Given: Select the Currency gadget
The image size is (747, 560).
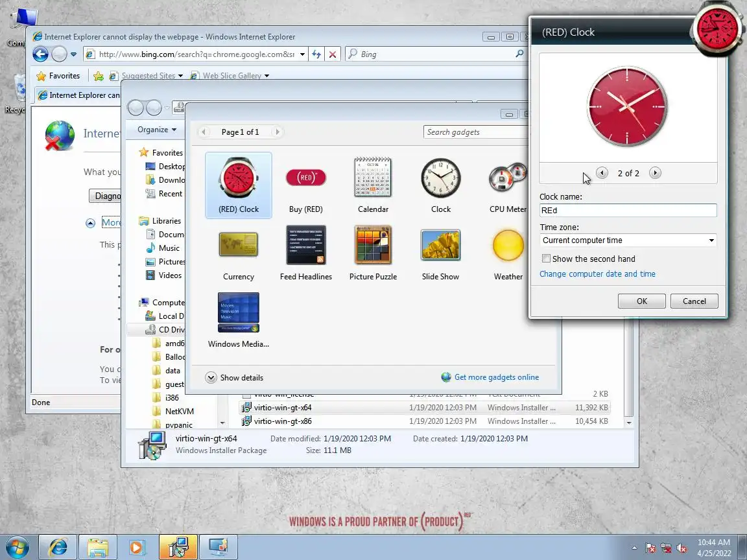Looking at the screenshot, I should [x=238, y=253].
